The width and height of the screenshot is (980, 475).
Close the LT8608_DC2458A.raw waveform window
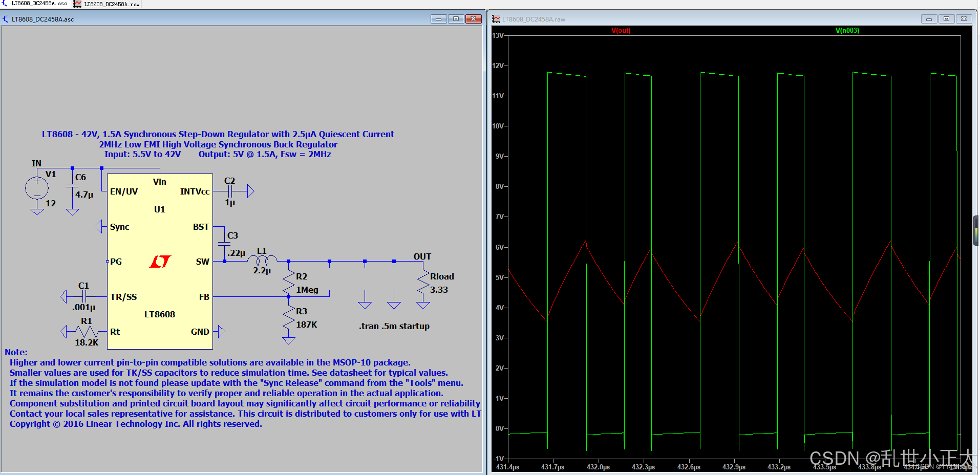964,19
